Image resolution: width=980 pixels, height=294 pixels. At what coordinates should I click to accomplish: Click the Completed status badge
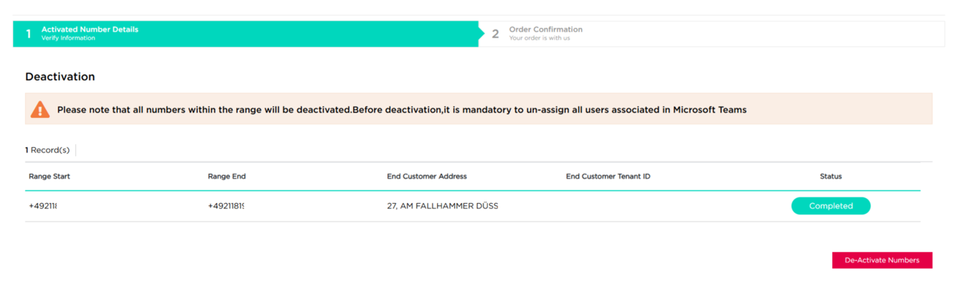point(831,206)
